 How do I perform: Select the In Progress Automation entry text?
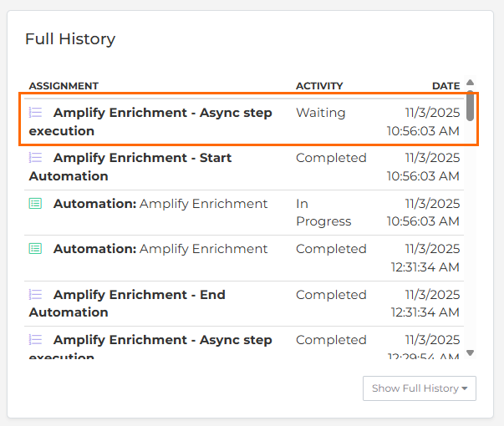160,204
